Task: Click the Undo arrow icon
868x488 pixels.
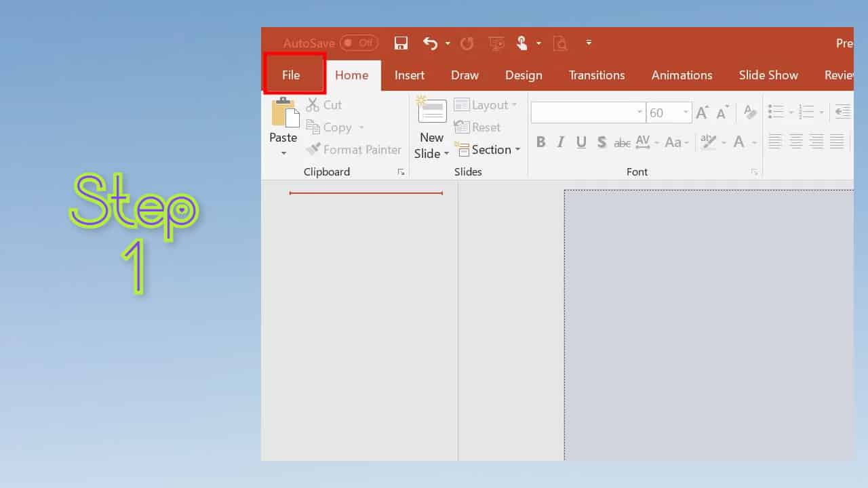Action: [430, 43]
